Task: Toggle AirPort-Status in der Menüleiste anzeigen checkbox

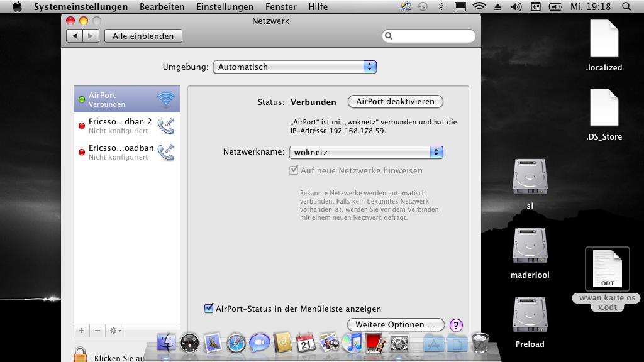Action: pos(209,308)
